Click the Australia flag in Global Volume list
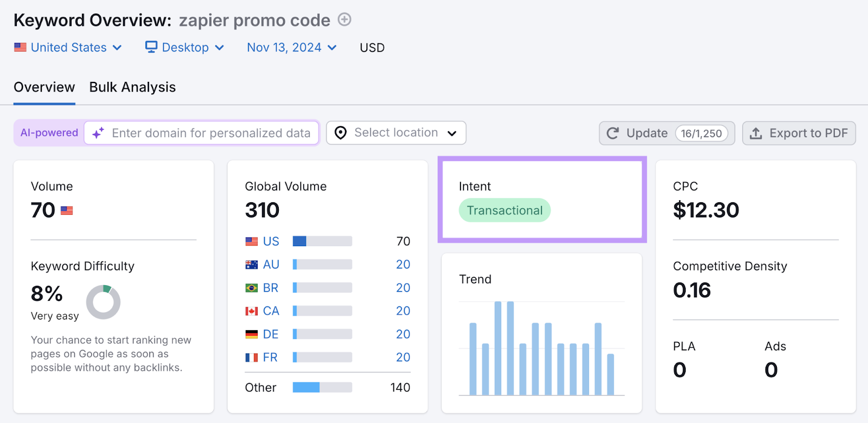This screenshot has height=423, width=868. tap(251, 264)
